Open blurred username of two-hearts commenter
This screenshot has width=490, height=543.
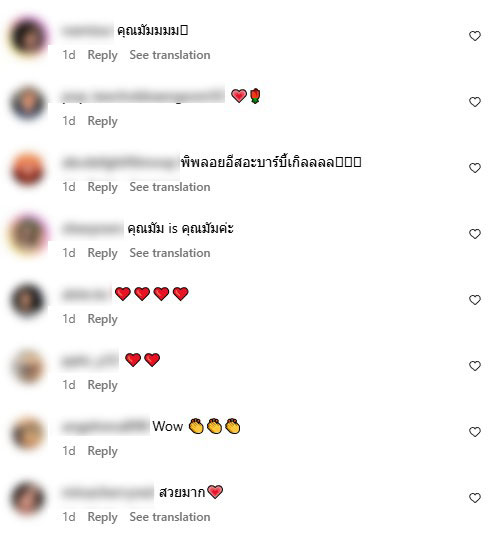coord(90,360)
